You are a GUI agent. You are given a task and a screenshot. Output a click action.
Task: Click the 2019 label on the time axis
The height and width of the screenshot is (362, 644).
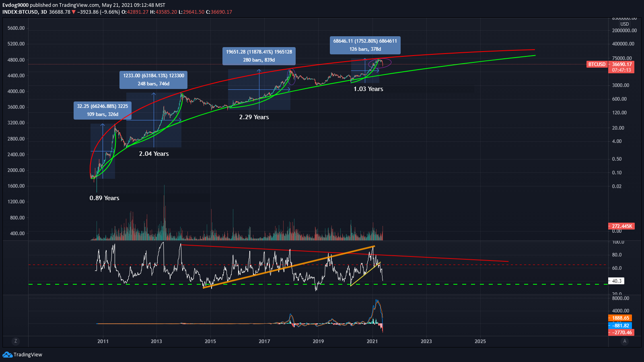click(x=318, y=341)
